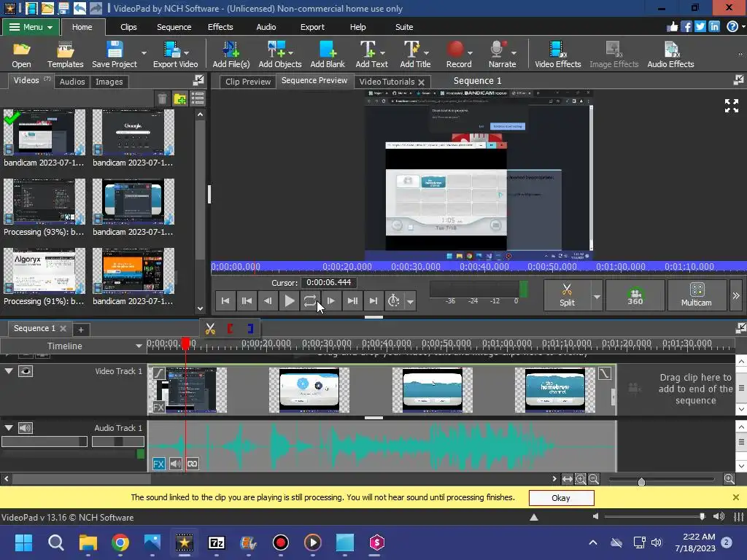Switch media bin to list view
The image size is (747, 560).
coord(197,98)
